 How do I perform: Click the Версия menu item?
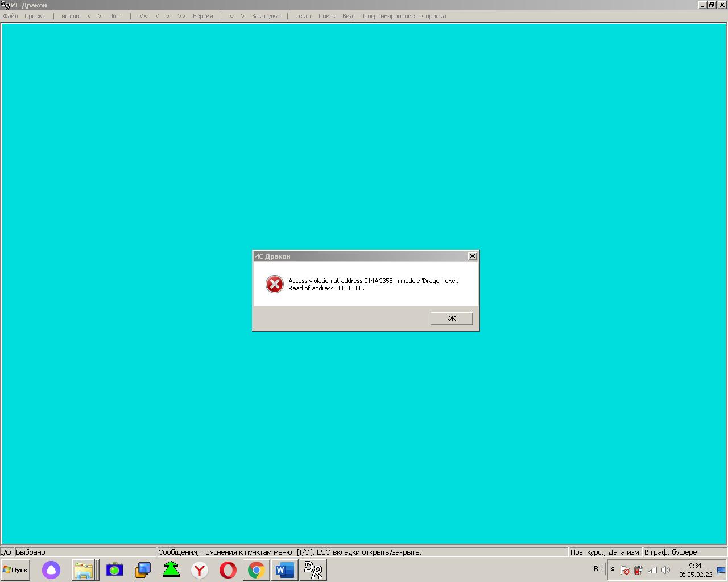click(202, 16)
